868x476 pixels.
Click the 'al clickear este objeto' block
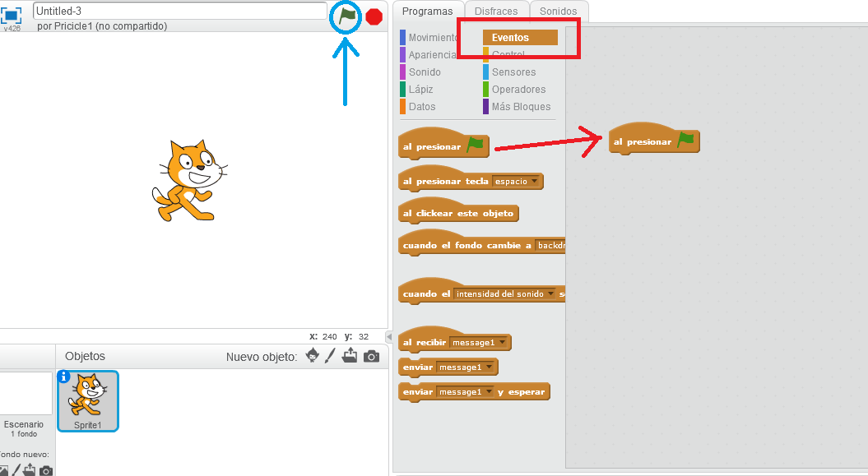(458, 212)
